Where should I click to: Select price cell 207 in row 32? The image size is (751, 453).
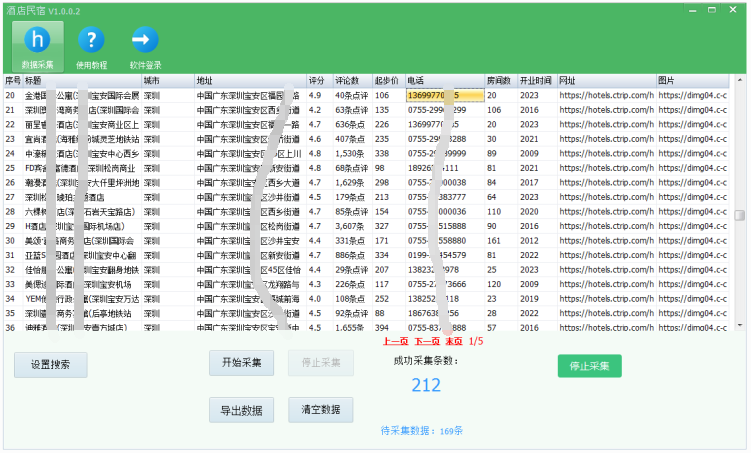(x=389, y=270)
